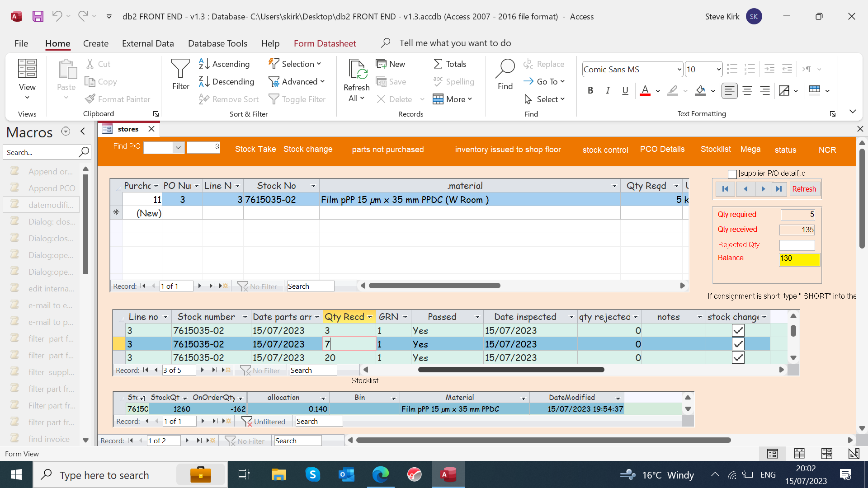Screen dimensions: 868x488
Task: Open the File tab
Action: (21, 43)
